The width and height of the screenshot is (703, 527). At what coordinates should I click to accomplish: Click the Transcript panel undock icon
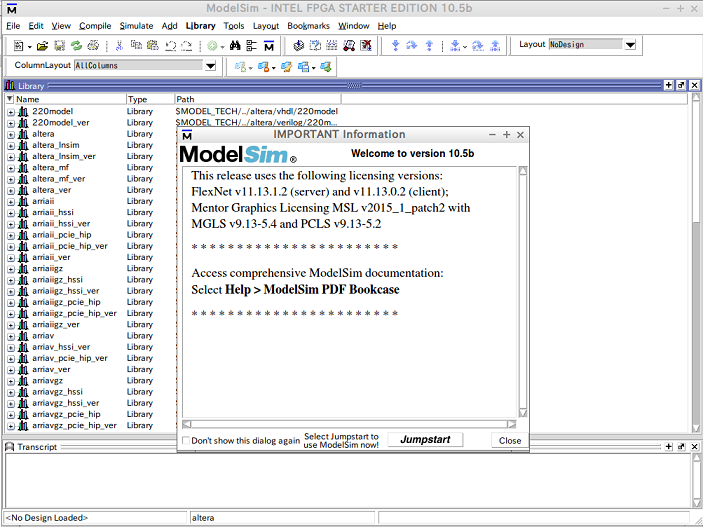[x=681, y=446]
